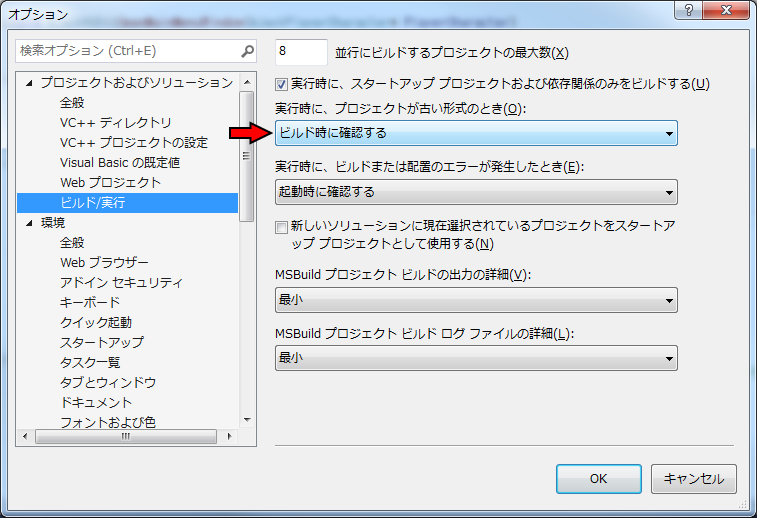Viewport: 757px width, 518px height.
Task: Open the 起動時に確認する dropdown
Action: click(x=476, y=192)
